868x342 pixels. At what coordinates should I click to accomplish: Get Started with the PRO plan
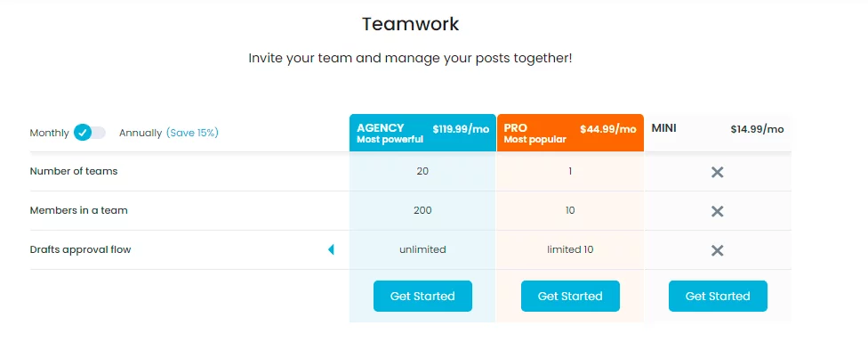click(x=570, y=296)
